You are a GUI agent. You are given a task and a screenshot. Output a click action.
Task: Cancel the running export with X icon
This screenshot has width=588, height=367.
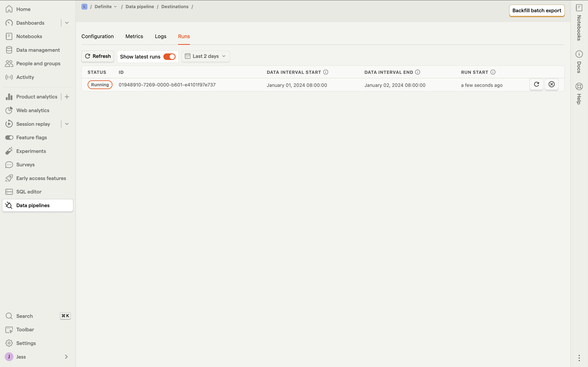tap(551, 84)
